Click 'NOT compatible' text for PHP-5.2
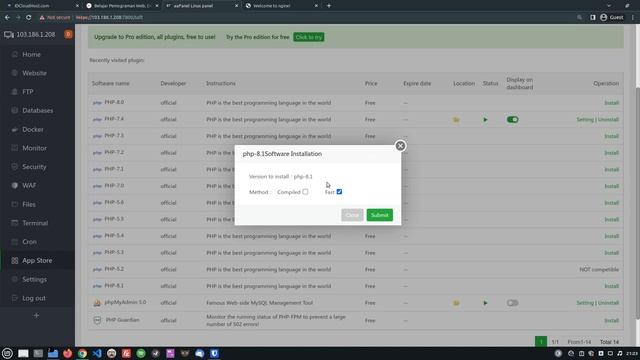Viewport: 640px width, 360px height. click(599, 269)
